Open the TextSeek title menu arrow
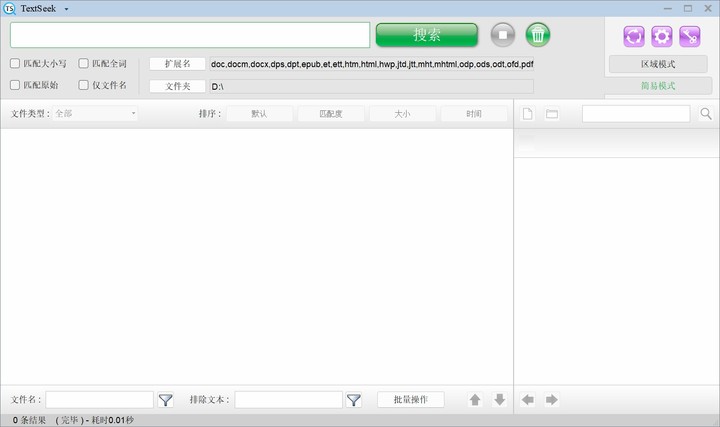The image size is (720, 427). coord(66,8)
